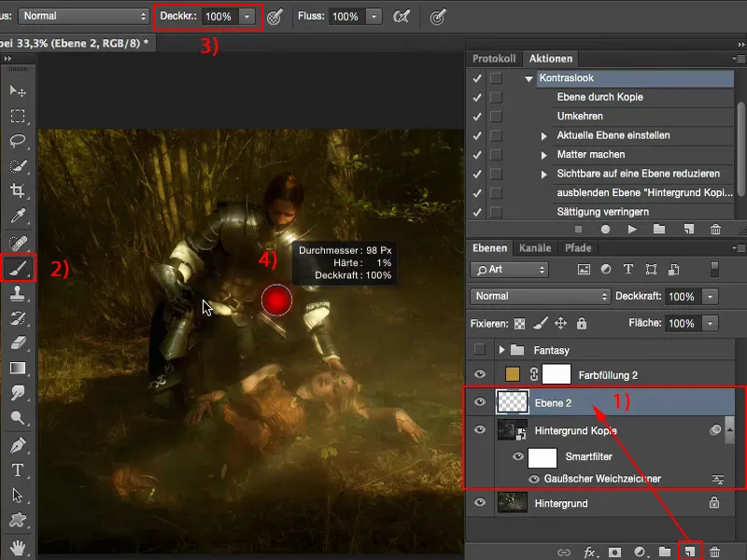Image resolution: width=747 pixels, height=560 pixels.
Task: Select the Clone Stamp tool
Action: tap(18, 293)
